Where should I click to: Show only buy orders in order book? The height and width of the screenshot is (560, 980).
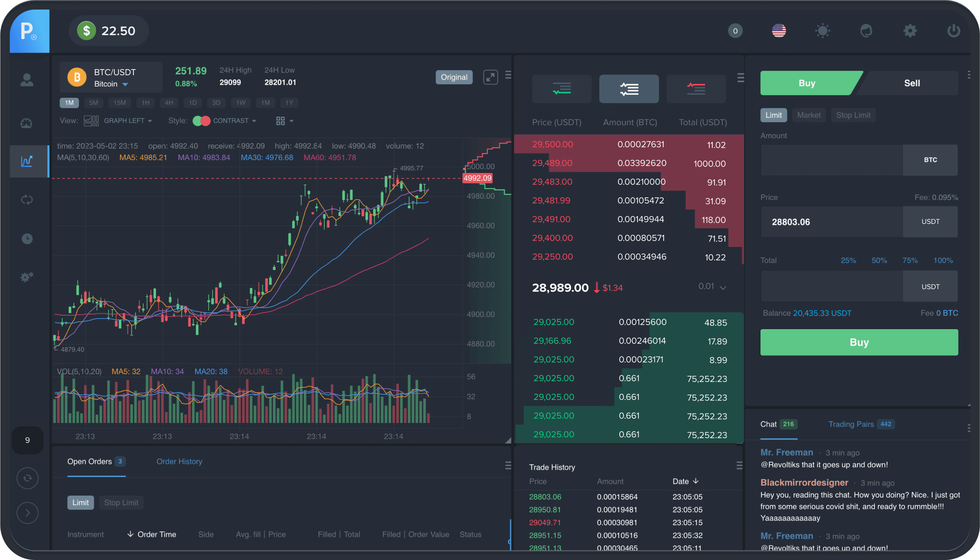point(561,89)
